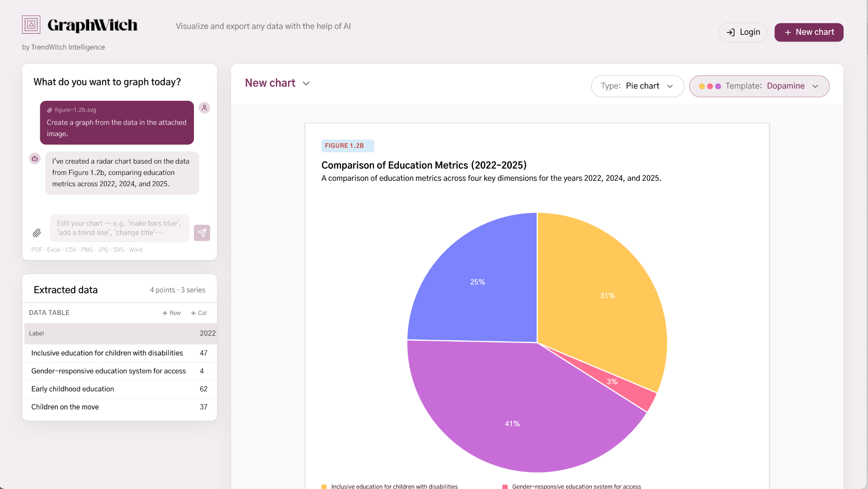Click the Label column header
Screen dimensions: 868x489
point(37,334)
